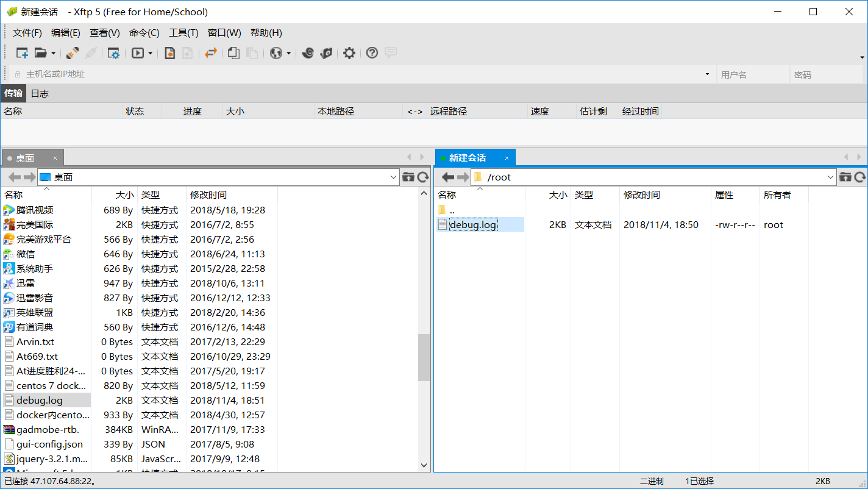
Task: Open session properties via the gear-window icon
Action: click(x=115, y=53)
